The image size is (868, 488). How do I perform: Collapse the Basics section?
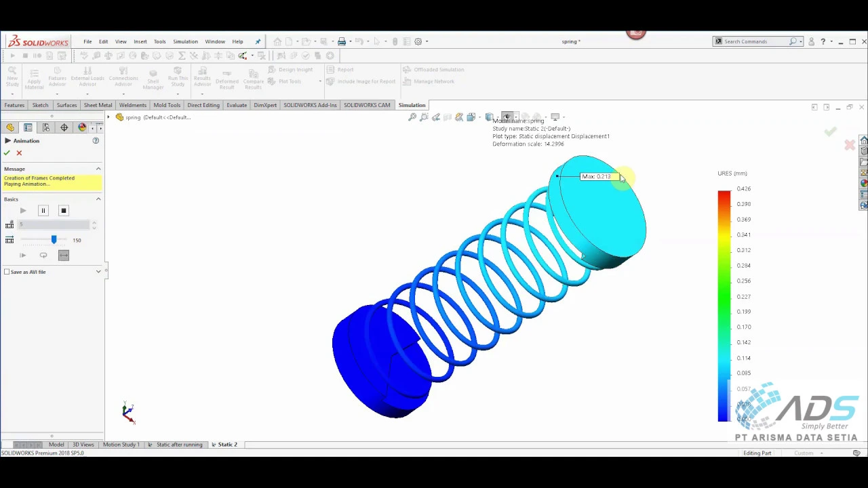98,199
